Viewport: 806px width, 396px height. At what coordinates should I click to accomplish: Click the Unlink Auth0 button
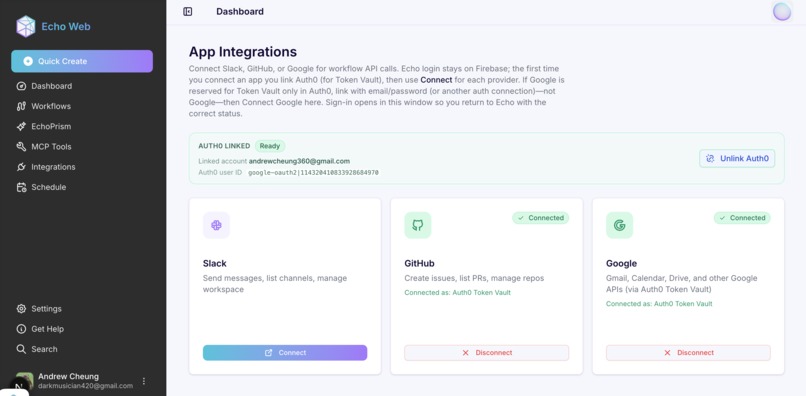pyautogui.click(x=737, y=158)
